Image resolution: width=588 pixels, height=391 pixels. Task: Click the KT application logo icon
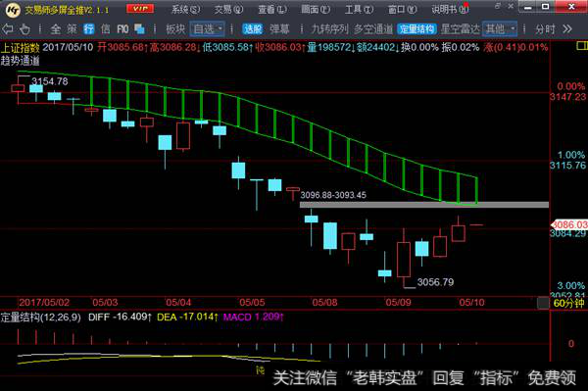(13, 10)
